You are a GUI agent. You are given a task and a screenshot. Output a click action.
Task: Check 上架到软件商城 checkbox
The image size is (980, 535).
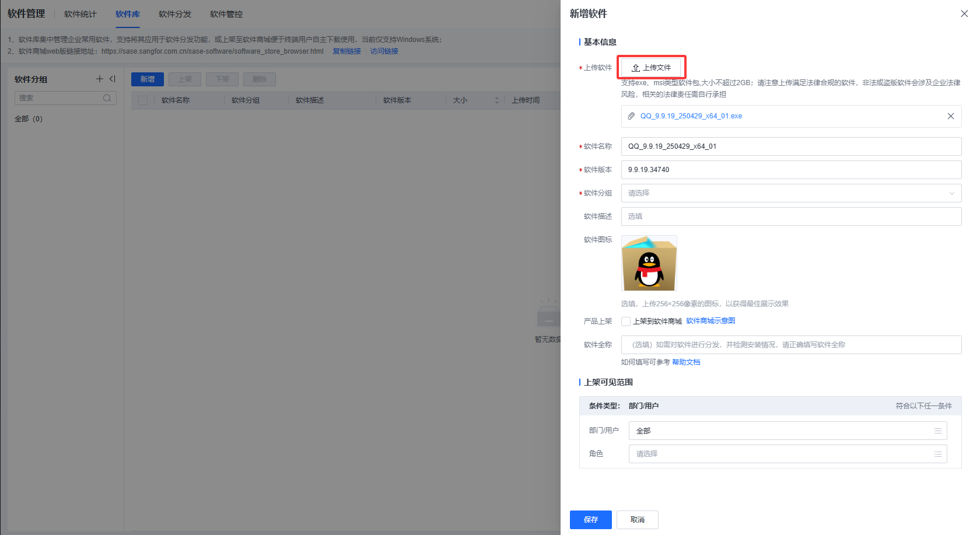(626, 321)
